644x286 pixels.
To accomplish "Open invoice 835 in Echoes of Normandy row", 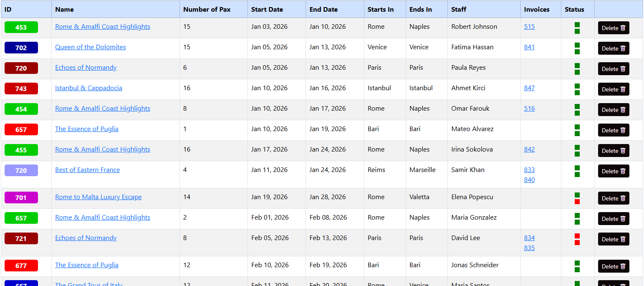I will click(529, 248).
